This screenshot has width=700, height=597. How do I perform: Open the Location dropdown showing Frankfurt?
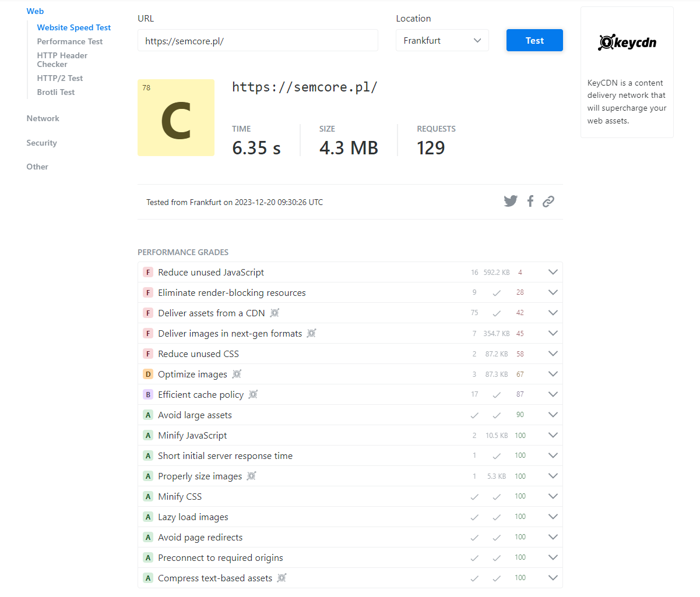coord(442,40)
